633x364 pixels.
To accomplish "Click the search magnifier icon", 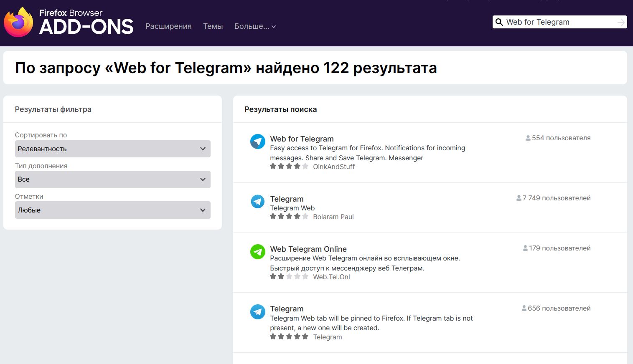I will point(499,22).
